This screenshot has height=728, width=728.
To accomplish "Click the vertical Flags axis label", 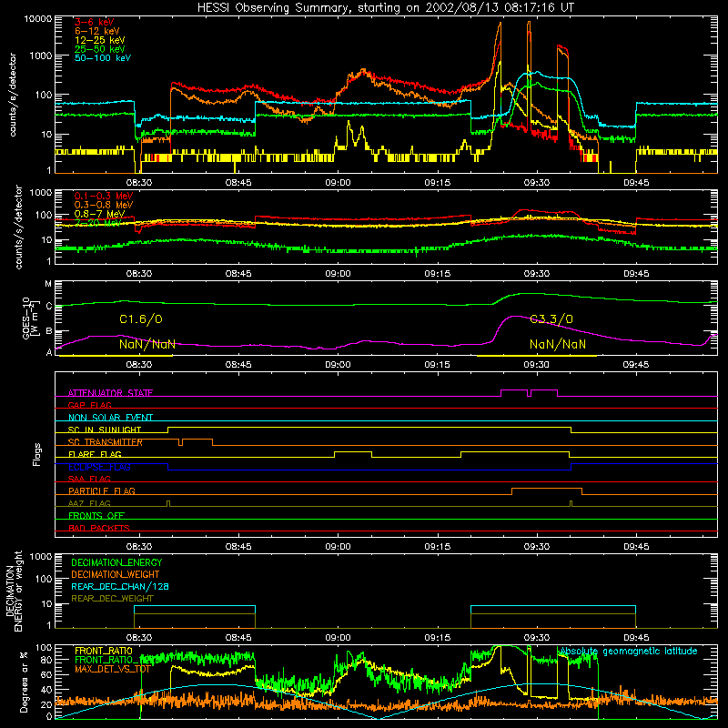I will pos(36,454).
